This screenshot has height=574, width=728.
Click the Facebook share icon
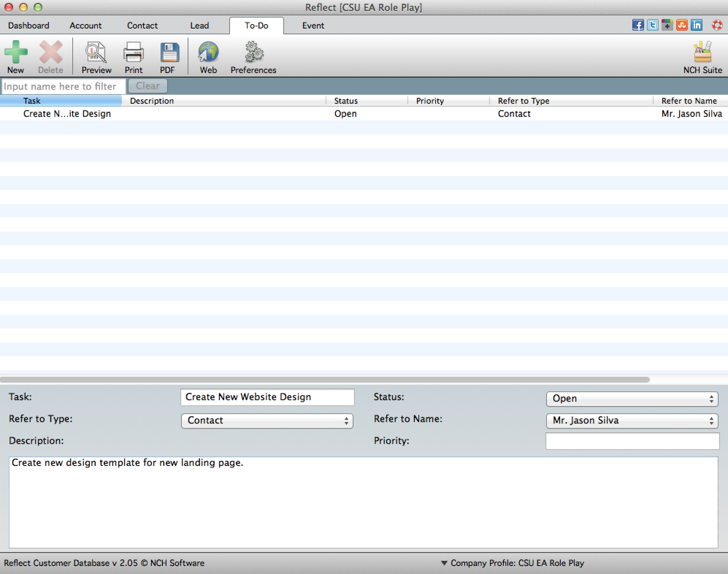pos(638,25)
